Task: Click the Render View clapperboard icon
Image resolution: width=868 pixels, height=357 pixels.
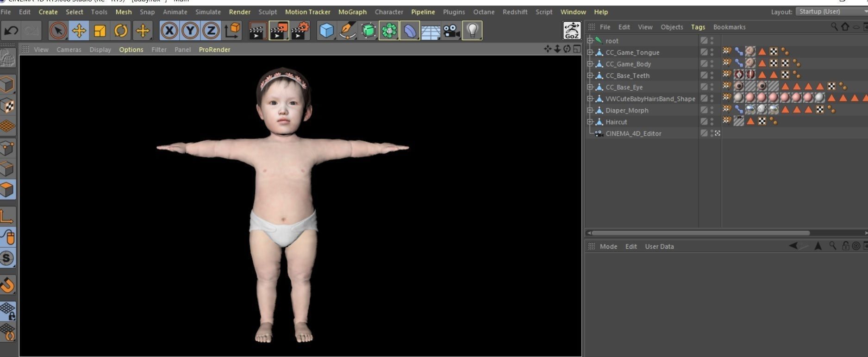Action: (257, 31)
